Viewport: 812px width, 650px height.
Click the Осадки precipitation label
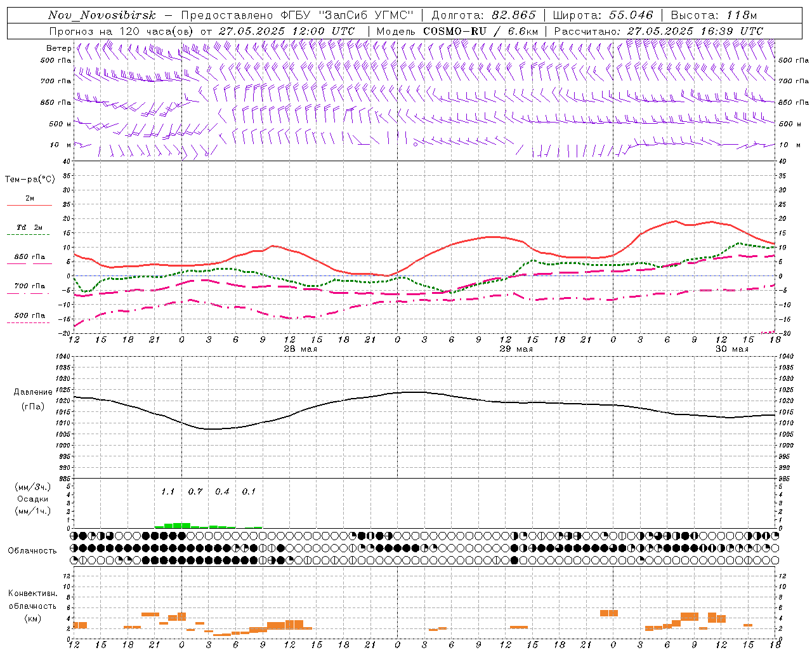pos(33,499)
